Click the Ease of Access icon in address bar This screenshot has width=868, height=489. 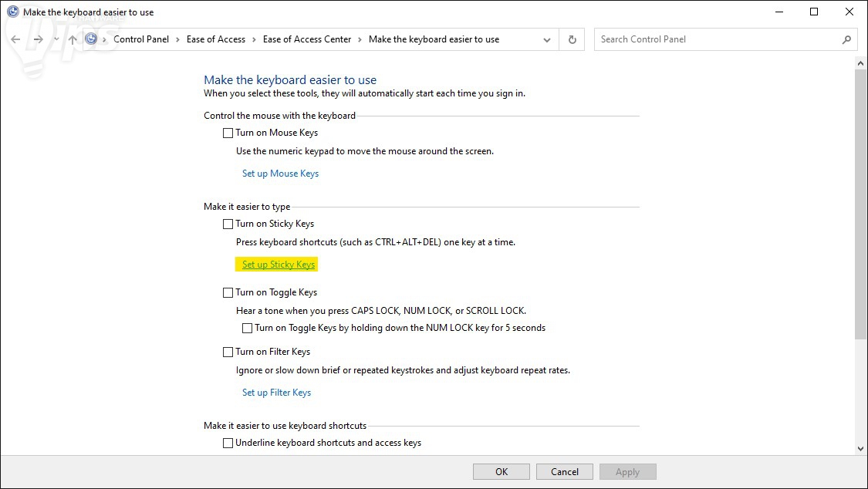pyautogui.click(x=92, y=39)
